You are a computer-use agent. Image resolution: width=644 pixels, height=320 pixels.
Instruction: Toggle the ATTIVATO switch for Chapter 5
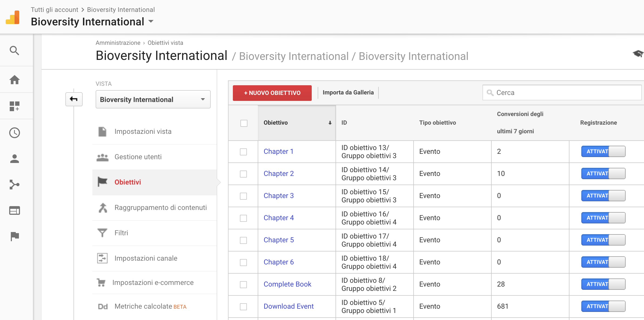tap(603, 240)
